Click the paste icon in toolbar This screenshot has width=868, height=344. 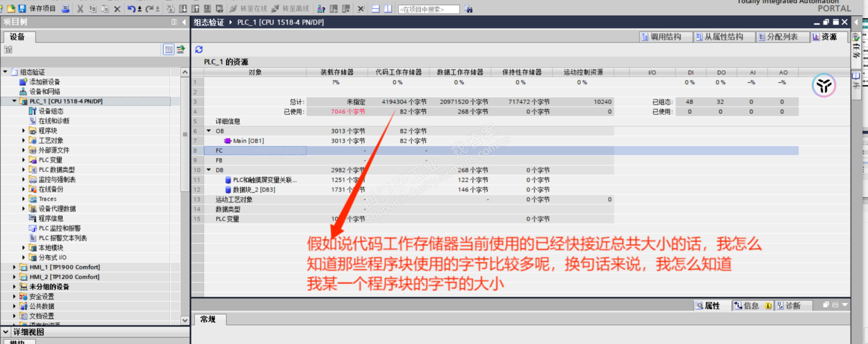pos(105,8)
